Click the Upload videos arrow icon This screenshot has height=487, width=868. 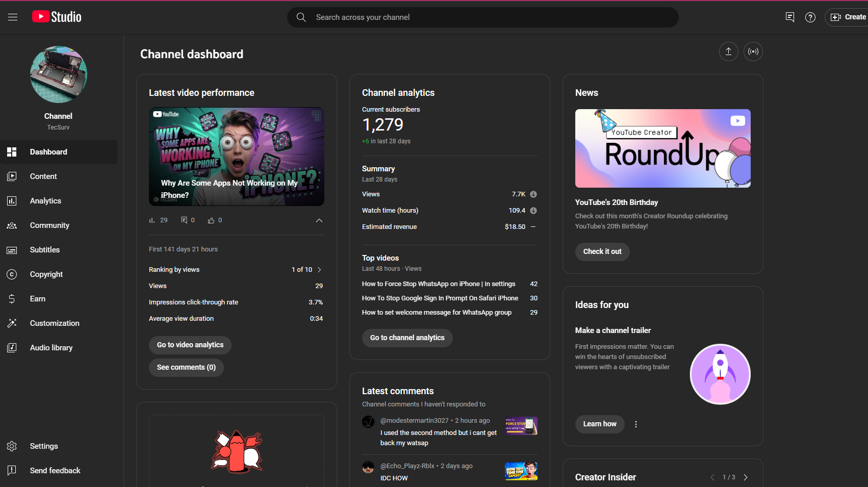point(729,52)
